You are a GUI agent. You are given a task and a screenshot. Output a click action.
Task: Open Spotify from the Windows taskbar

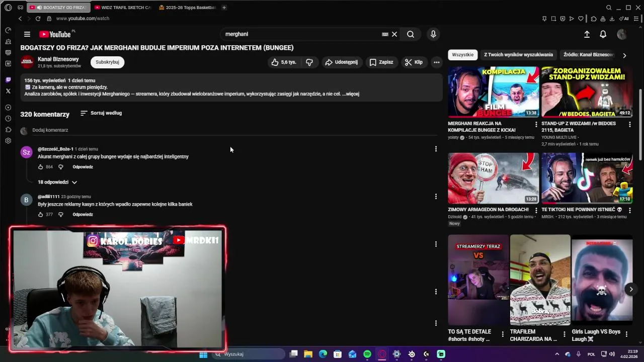[367, 354]
